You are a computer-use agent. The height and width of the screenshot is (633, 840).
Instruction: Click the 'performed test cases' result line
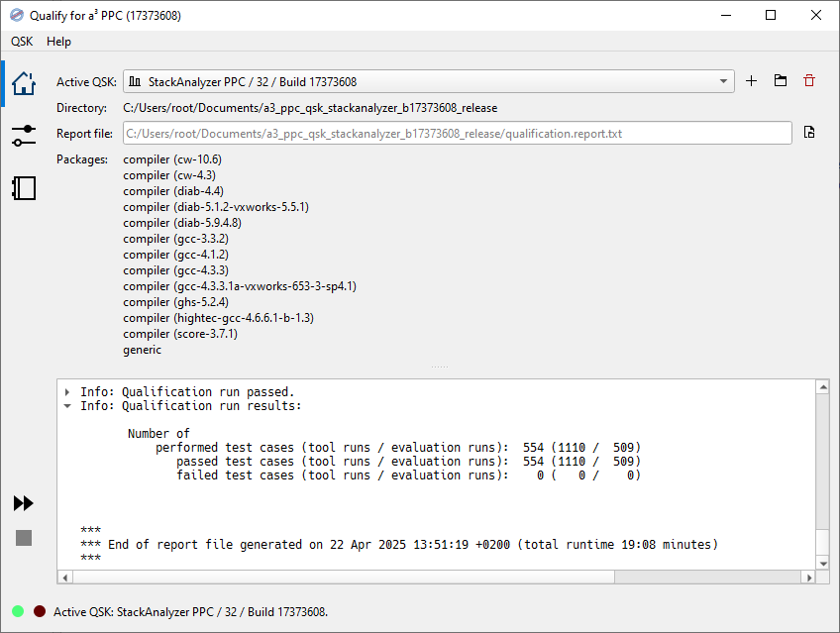(398, 447)
